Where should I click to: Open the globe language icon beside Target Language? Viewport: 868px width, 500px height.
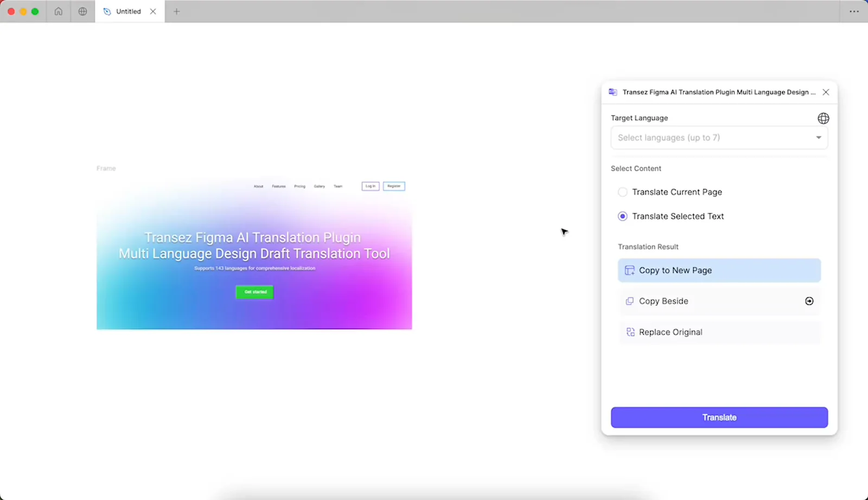point(823,118)
